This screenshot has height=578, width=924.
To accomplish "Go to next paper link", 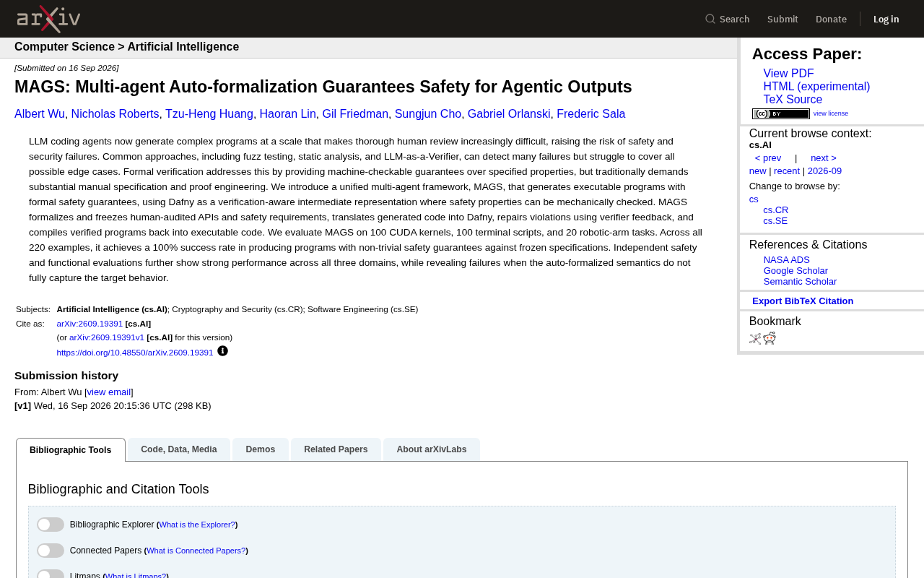I will 824,158.
